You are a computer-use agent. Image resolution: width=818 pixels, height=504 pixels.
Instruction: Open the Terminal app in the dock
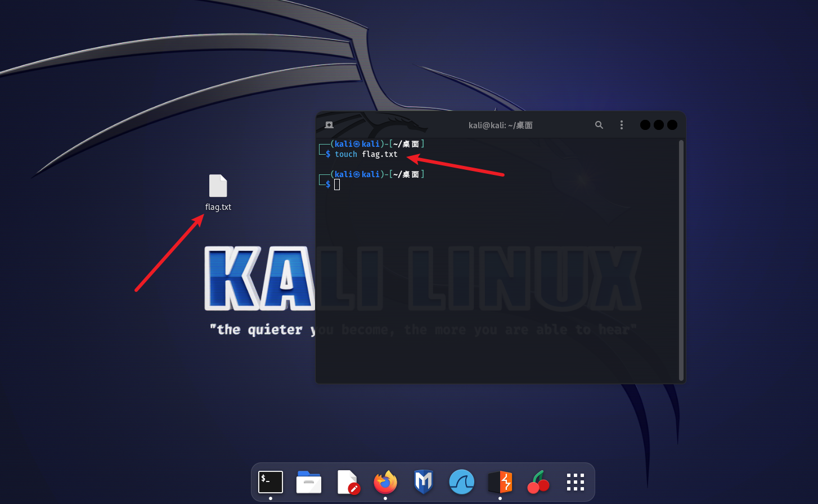(x=271, y=482)
